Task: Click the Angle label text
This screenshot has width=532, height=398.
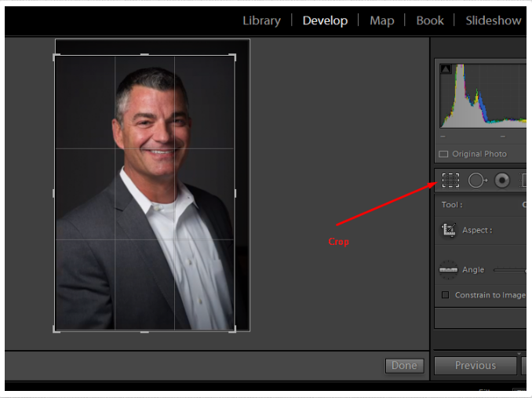Action: pyautogui.click(x=473, y=270)
